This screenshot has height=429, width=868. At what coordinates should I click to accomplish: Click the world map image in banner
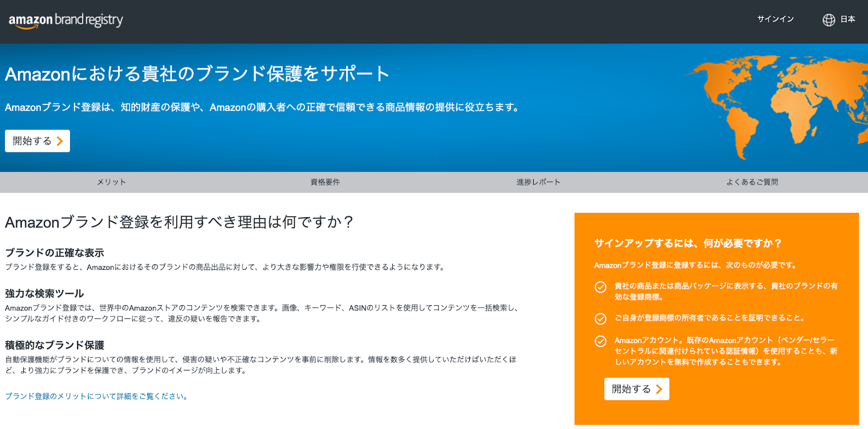(x=776, y=106)
